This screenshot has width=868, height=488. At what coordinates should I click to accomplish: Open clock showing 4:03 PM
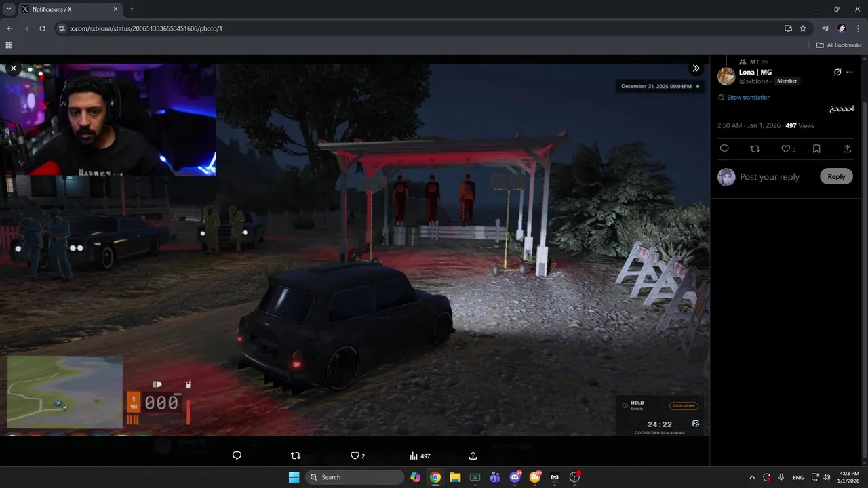coord(849,477)
